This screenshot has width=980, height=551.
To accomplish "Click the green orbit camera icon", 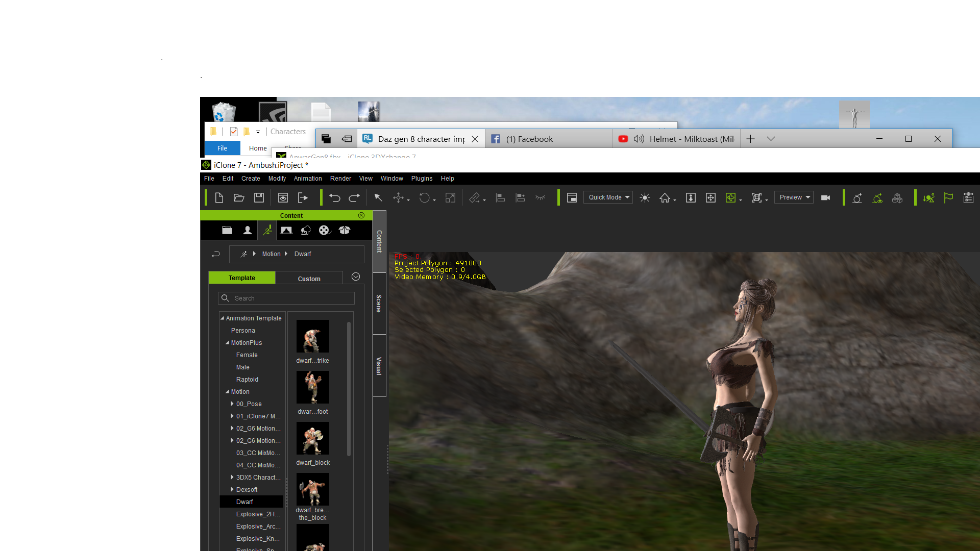I will 730,198.
